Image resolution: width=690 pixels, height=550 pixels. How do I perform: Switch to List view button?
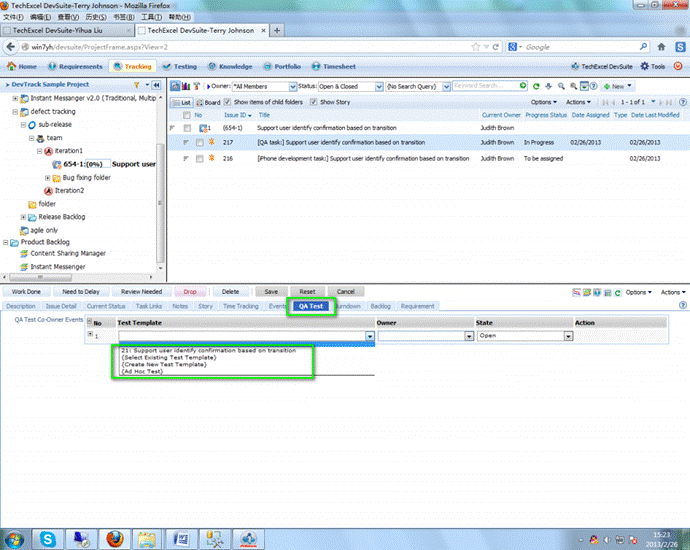click(x=181, y=103)
